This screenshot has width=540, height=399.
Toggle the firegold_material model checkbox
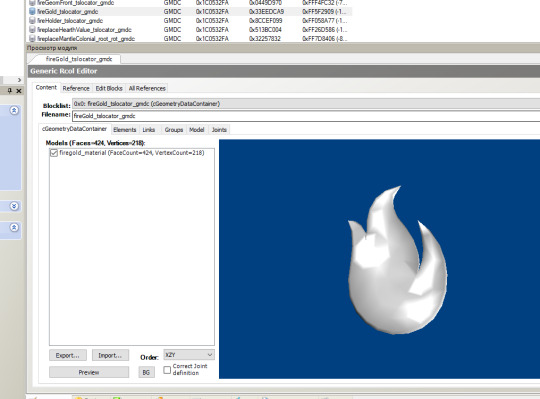click(54, 153)
